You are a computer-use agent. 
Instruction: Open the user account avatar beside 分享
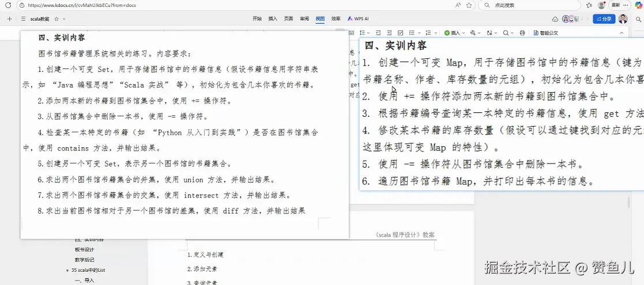coord(623,19)
